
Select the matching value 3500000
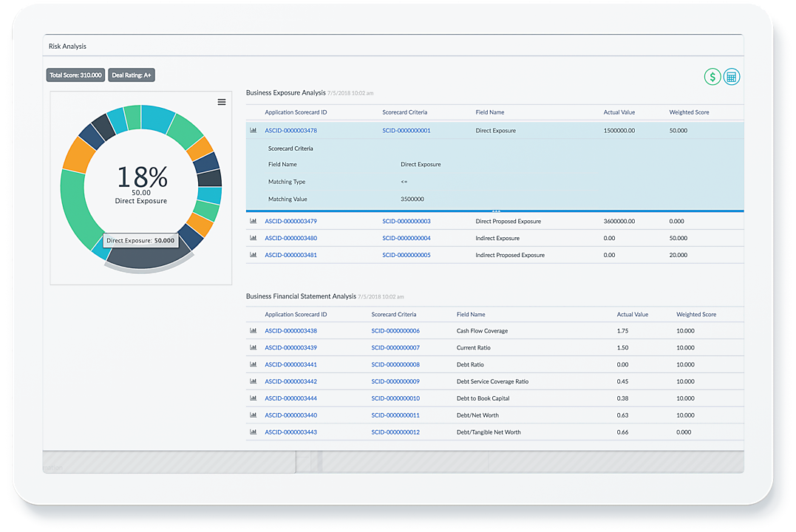click(412, 199)
